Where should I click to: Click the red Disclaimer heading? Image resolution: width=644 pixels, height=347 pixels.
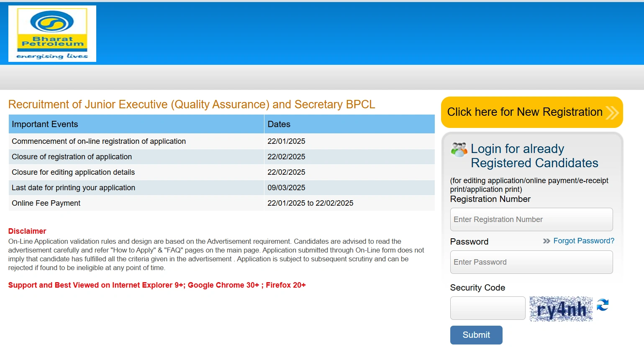coord(27,231)
